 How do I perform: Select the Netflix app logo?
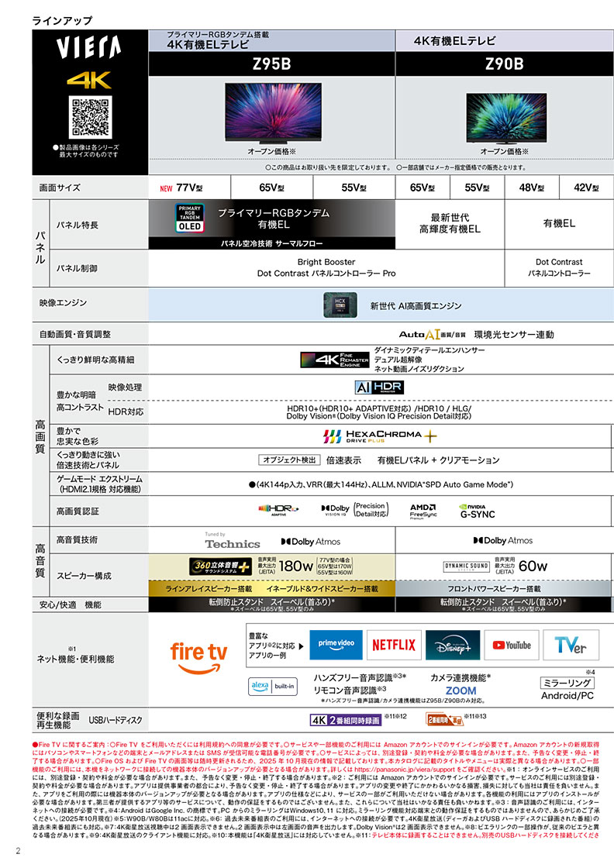click(x=394, y=644)
